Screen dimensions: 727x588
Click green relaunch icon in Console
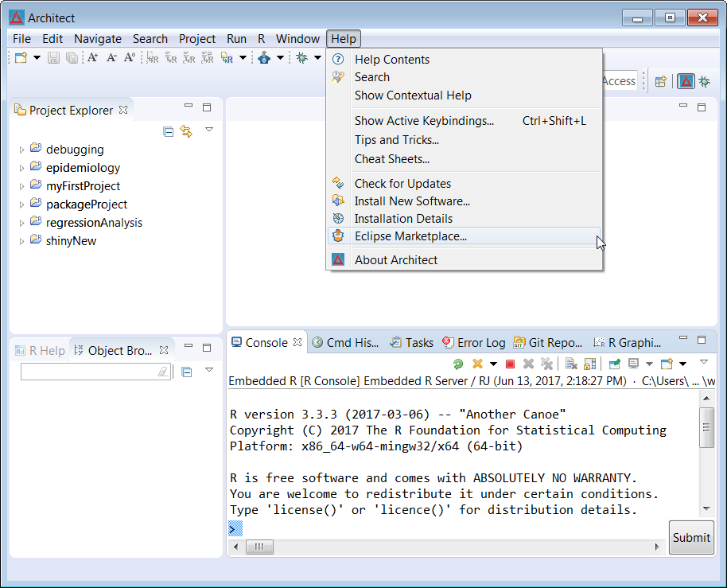[458, 364]
